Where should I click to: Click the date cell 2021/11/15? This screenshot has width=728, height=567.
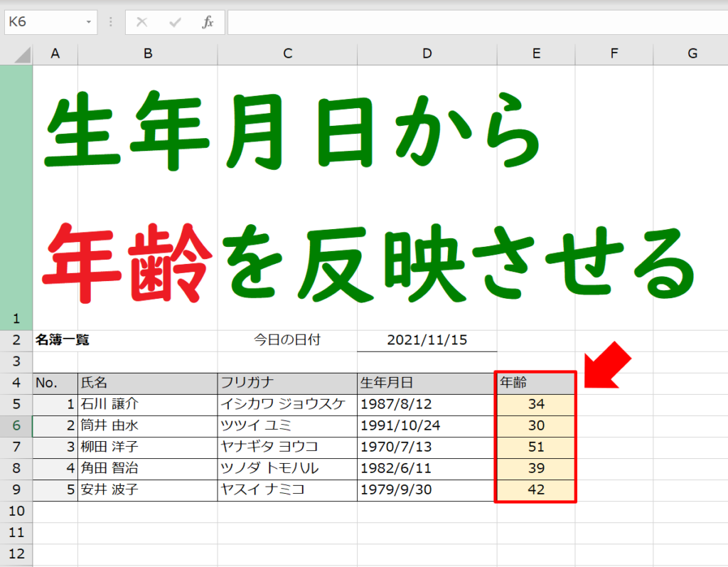(x=427, y=340)
